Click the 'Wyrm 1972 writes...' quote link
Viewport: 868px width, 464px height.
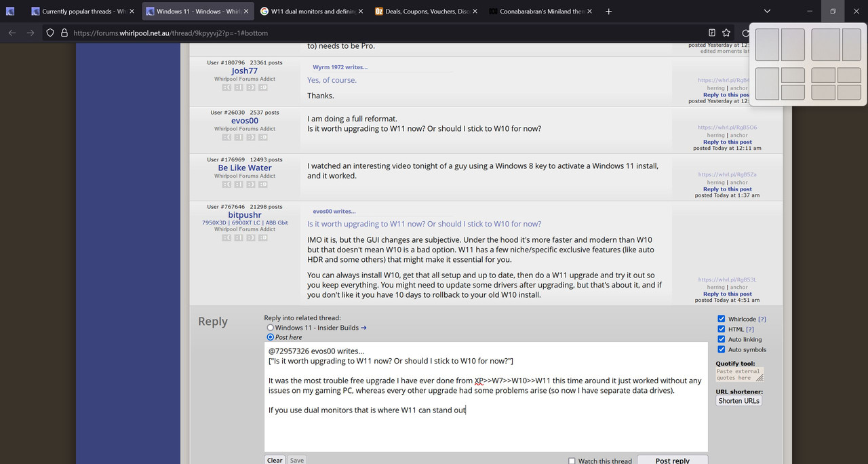point(340,67)
